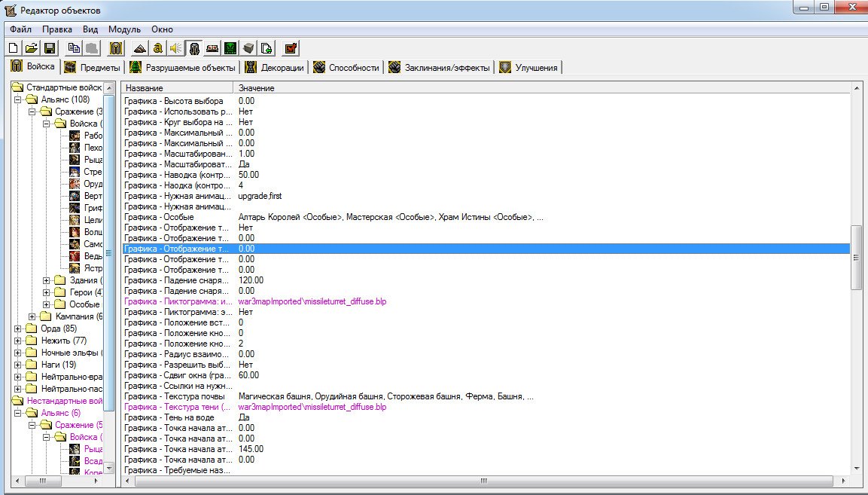Open the Модуль menu
The width and height of the screenshot is (868, 495).
point(124,29)
